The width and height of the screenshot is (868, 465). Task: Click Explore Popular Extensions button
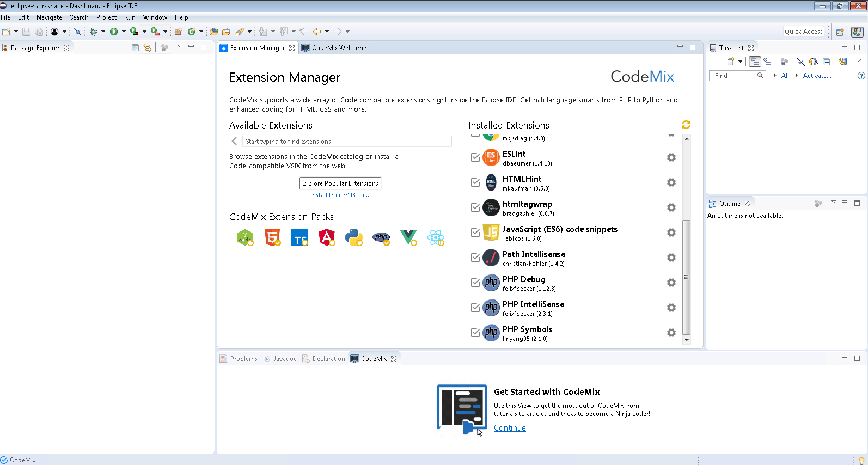tap(340, 183)
